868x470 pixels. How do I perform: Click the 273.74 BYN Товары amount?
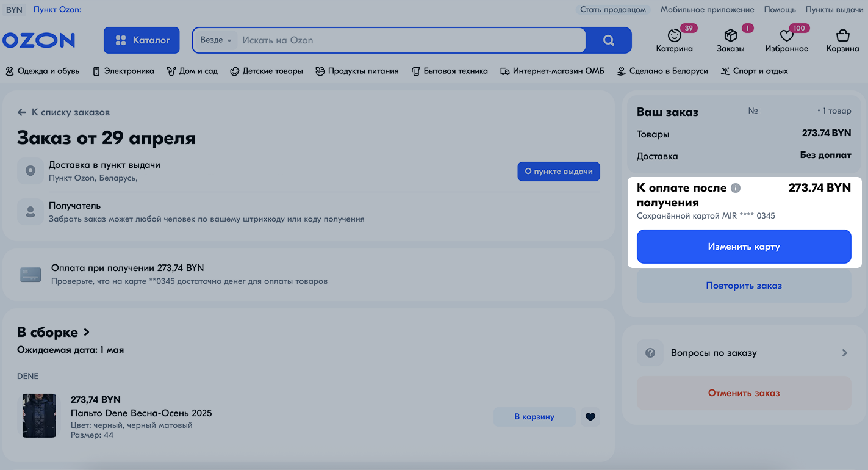click(x=826, y=133)
